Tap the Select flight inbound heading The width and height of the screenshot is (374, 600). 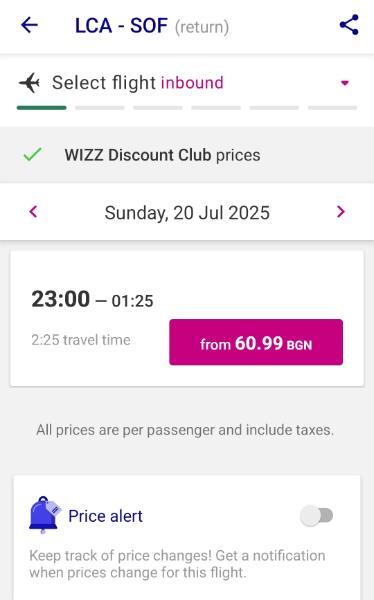(x=138, y=83)
